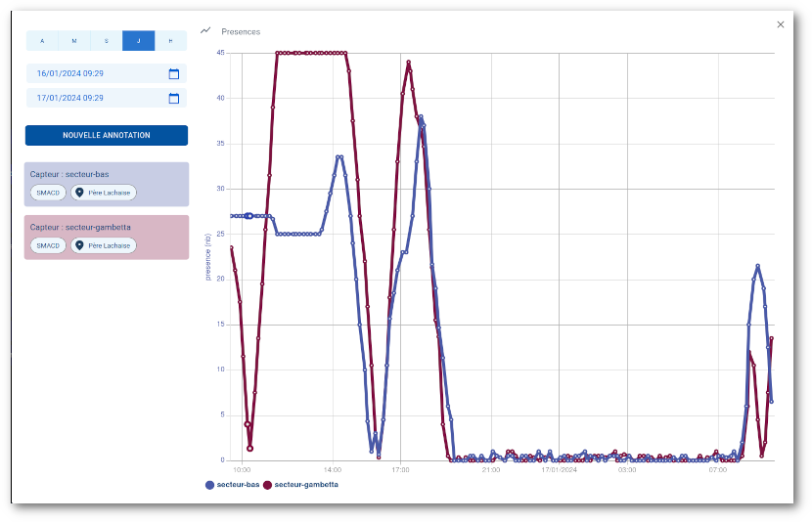Click the NOUVELLE ANNOTATION button
This screenshot has height=522, width=812.
point(107,135)
